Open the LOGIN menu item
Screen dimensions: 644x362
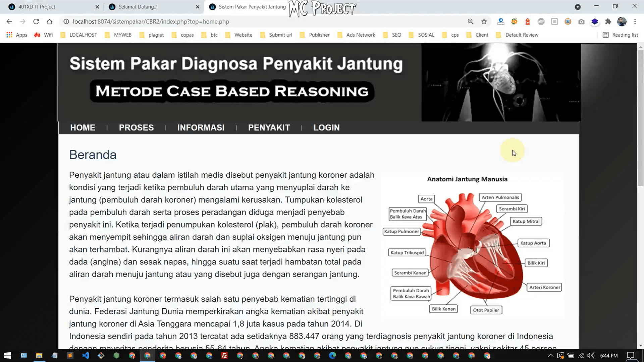tap(326, 128)
